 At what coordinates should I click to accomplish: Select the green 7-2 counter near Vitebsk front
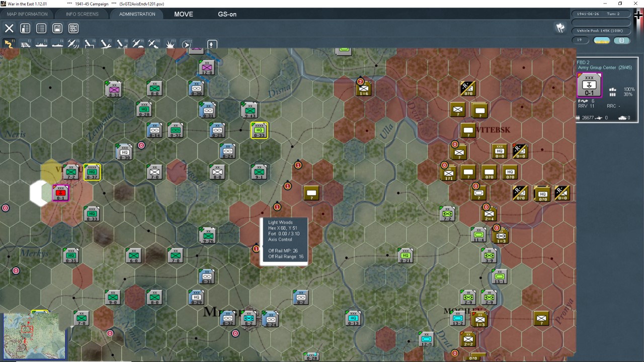(x=447, y=214)
